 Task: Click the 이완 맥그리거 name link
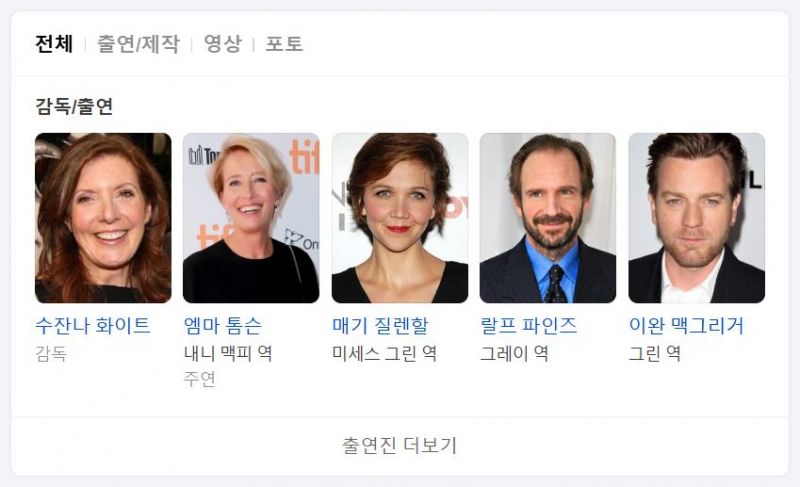click(x=686, y=326)
